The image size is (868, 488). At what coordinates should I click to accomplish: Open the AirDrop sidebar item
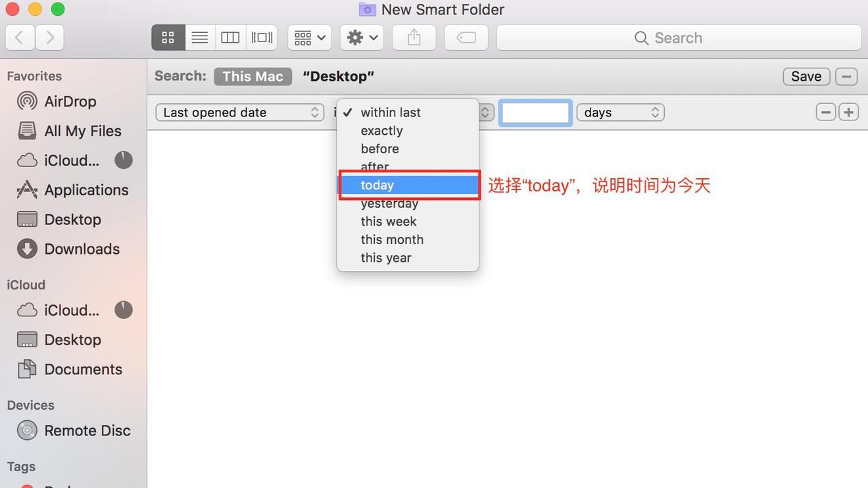coord(68,101)
